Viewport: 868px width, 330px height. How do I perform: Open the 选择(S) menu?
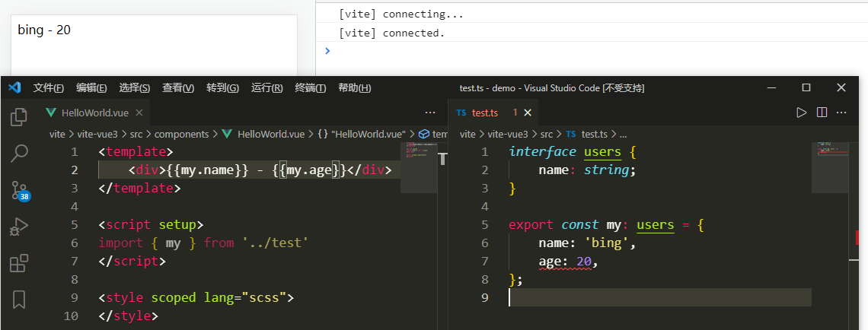click(135, 88)
